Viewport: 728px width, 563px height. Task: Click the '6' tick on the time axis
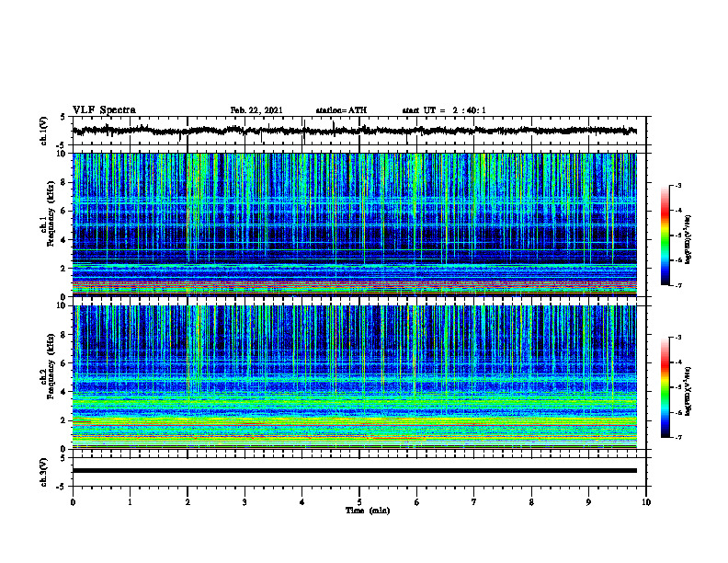(417, 502)
